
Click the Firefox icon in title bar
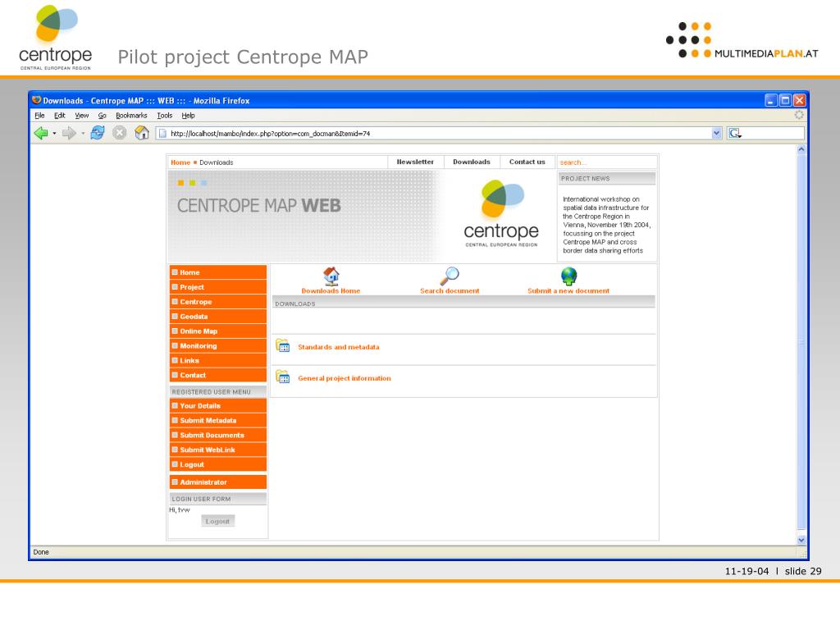36,100
